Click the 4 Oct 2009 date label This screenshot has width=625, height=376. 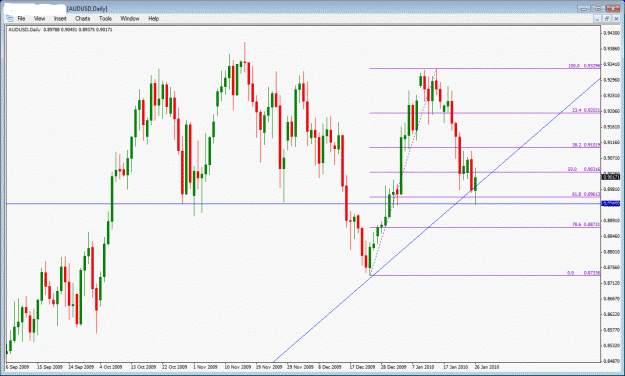tap(111, 367)
